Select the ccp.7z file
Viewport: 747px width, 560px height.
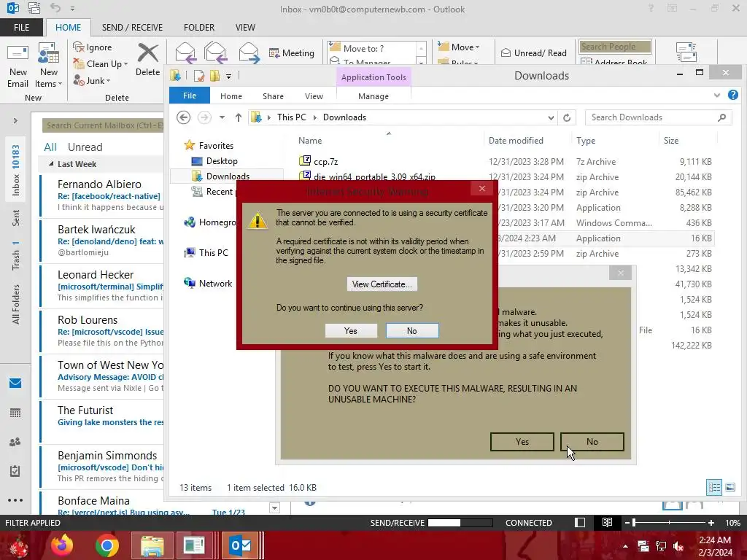click(326, 162)
